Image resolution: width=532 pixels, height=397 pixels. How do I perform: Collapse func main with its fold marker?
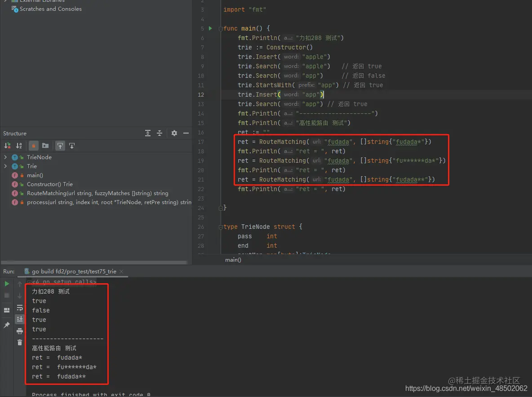pos(221,28)
